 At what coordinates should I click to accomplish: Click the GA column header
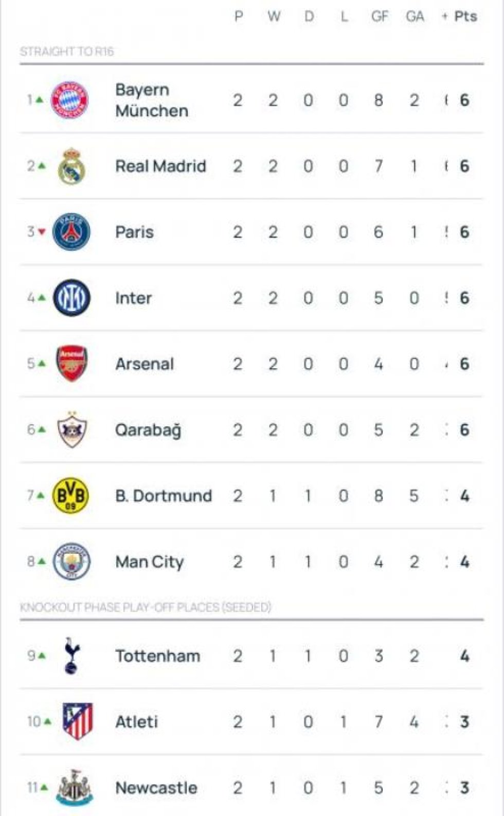[x=415, y=16]
